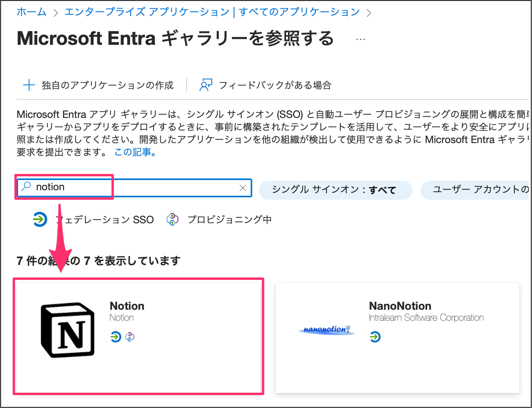Viewport: 532px width, 408px height.
Task: Click the provisioning icon on the Notion card
Action: point(130,337)
